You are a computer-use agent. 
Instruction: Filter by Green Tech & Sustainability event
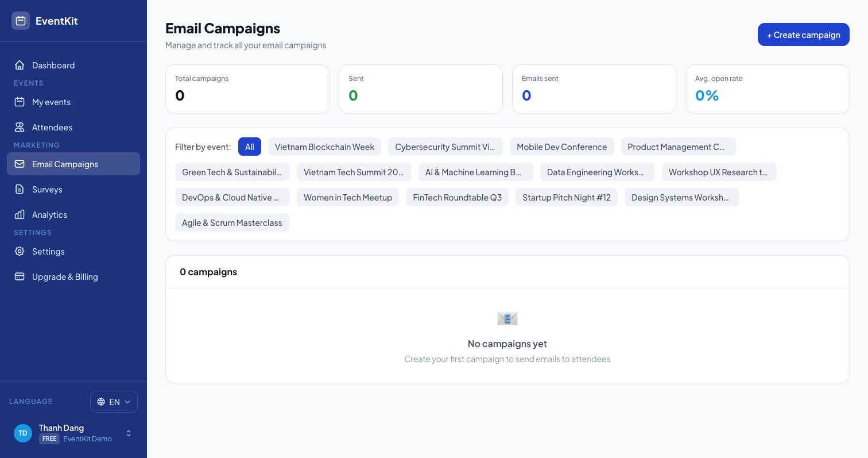(232, 172)
